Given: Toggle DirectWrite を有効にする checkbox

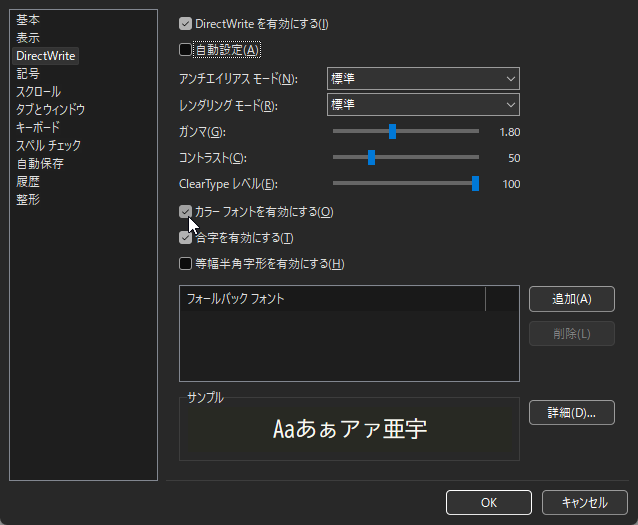Looking at the screenshot, I should (185, 24).
